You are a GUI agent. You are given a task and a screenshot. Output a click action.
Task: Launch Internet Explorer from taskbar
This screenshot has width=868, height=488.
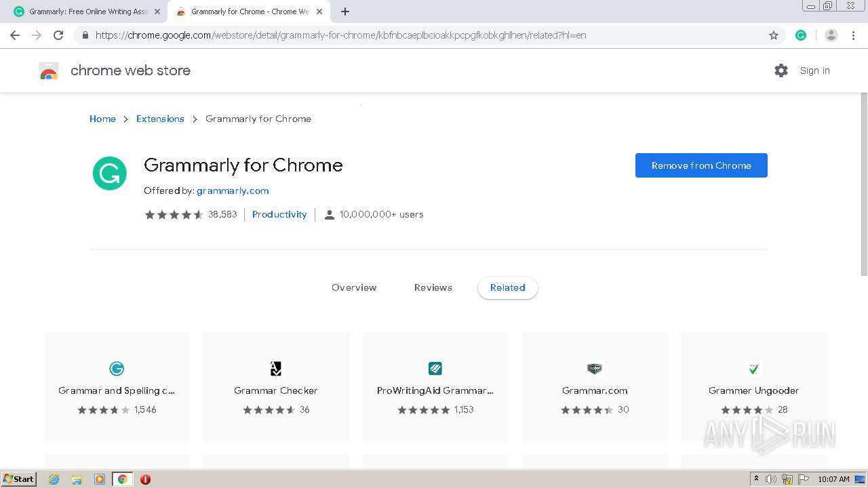(x=54, y=479)
